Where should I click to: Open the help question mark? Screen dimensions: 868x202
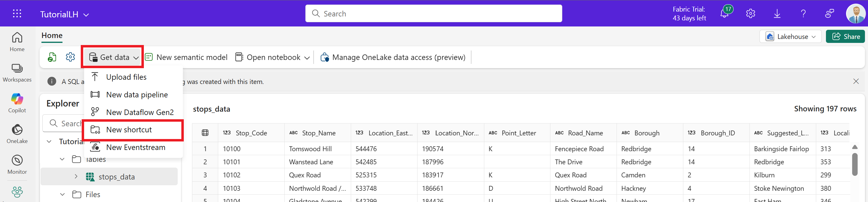point(803,13)
